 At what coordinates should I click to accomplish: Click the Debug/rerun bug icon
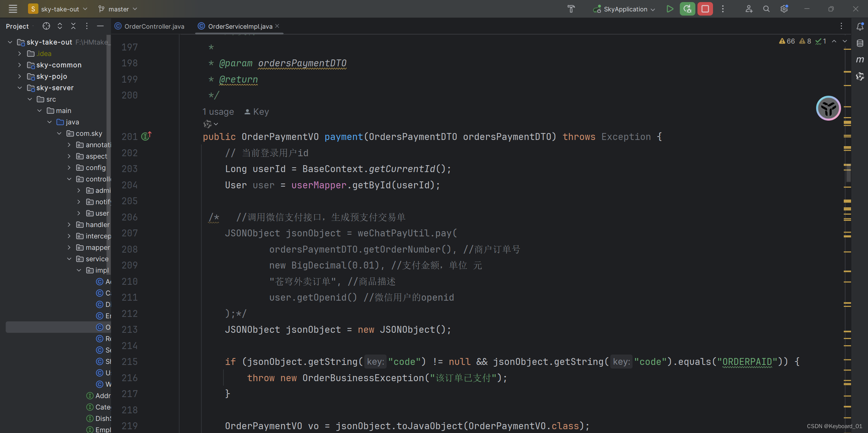[x=687, y=9]
